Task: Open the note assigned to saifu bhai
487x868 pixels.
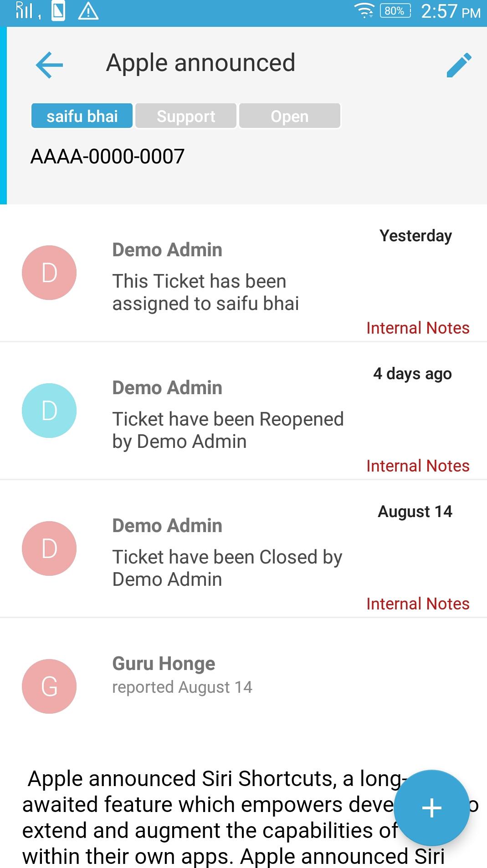Action: 205,292
